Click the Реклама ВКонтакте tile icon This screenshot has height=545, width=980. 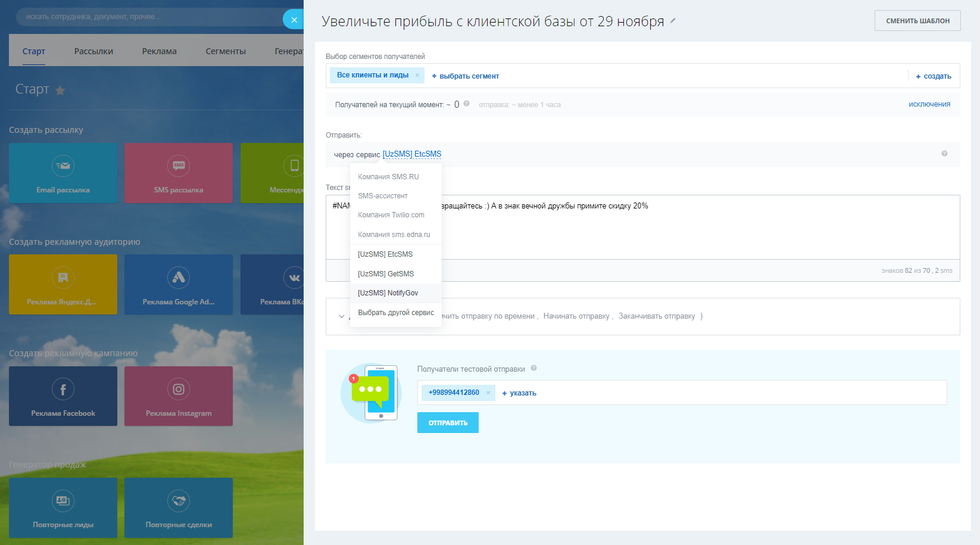(294, 277)
